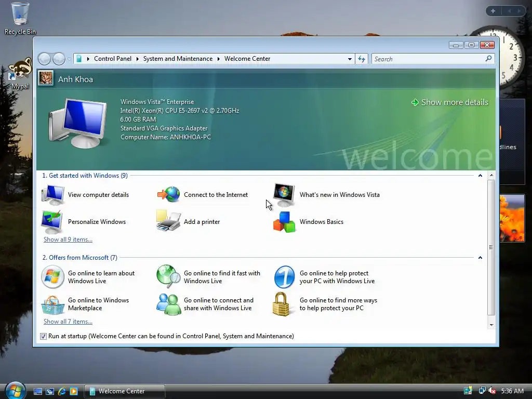Click the Forward navigation button
This screenshot has width=532, height=399.
click(59, 59)
